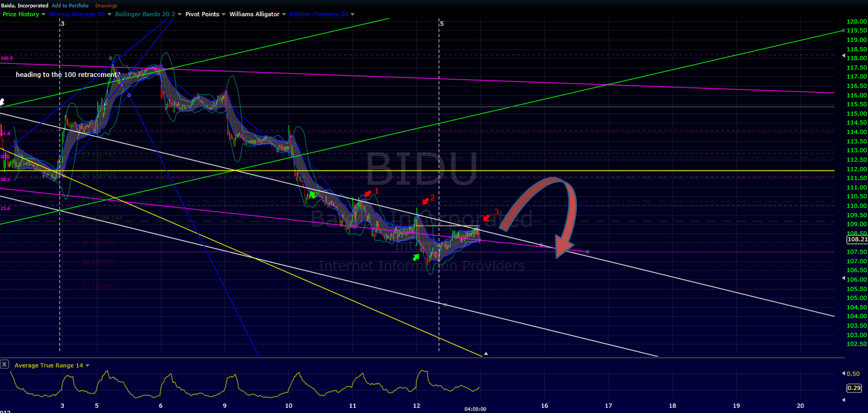Click the 38.2 Fibonacci level label
This screenshot has width=868, height=413.
tap(5, 179)
